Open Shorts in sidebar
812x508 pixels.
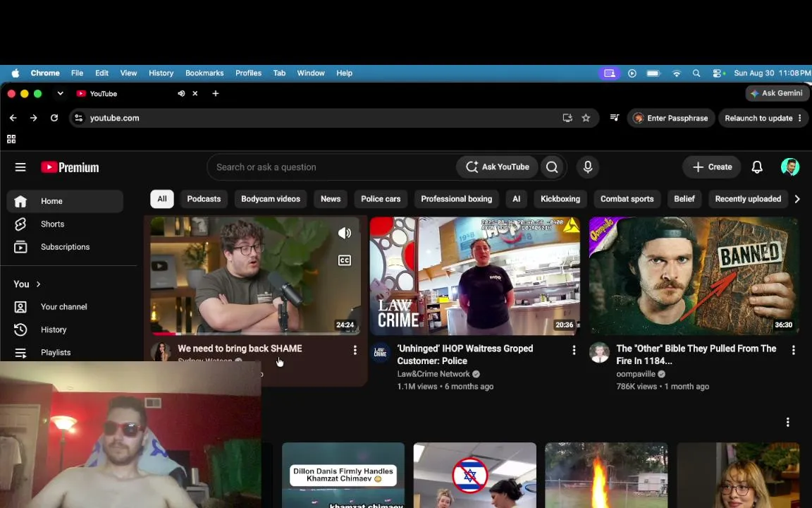point(66,224)
